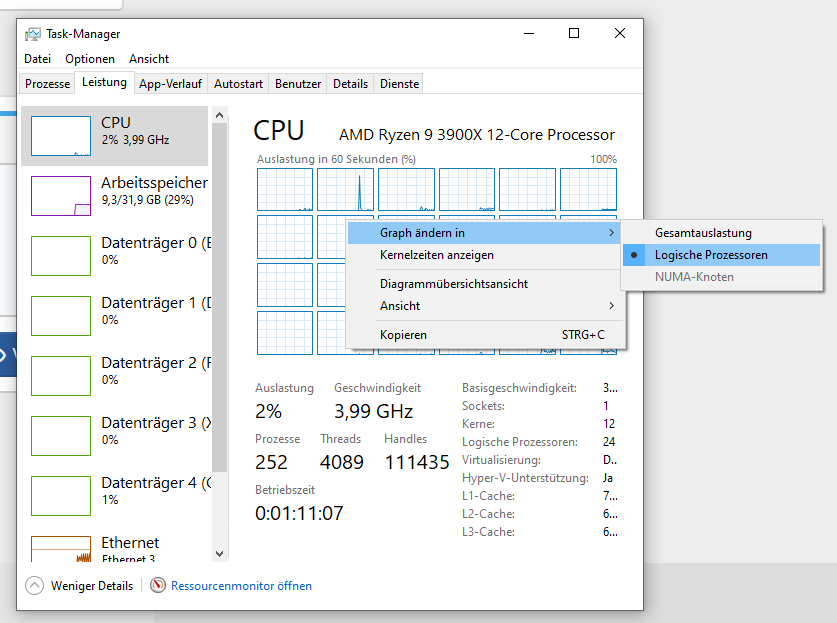The width and height of the screenshot is (837, 623).
Task: Click the Prozesse value 252
Action: pos(271,462)
